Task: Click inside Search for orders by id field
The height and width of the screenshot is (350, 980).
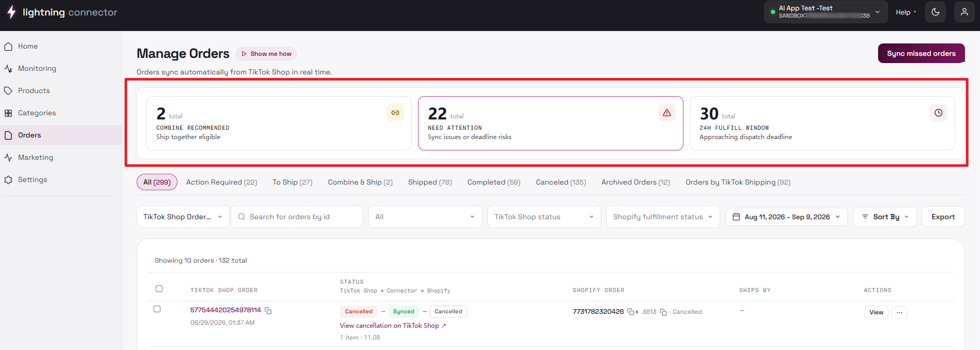Action: 297,217
